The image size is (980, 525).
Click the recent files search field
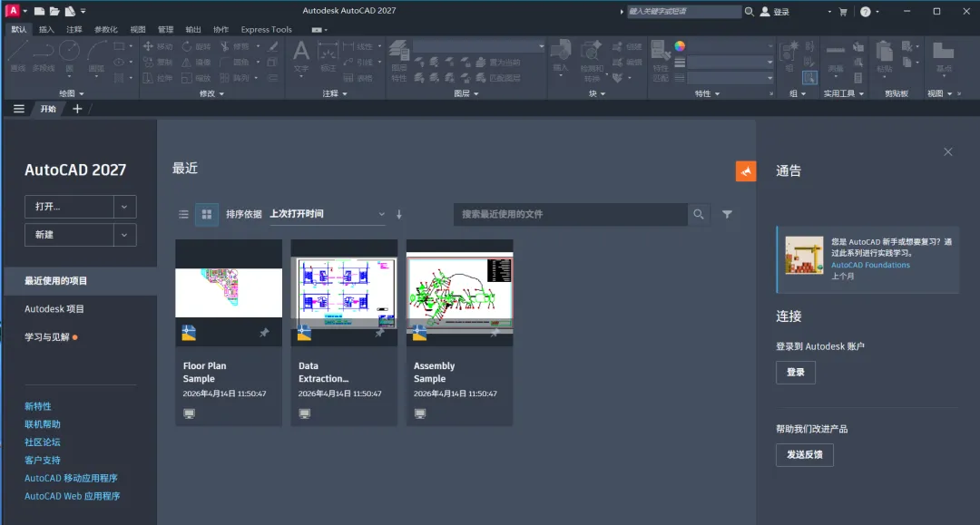coord(570,214)
